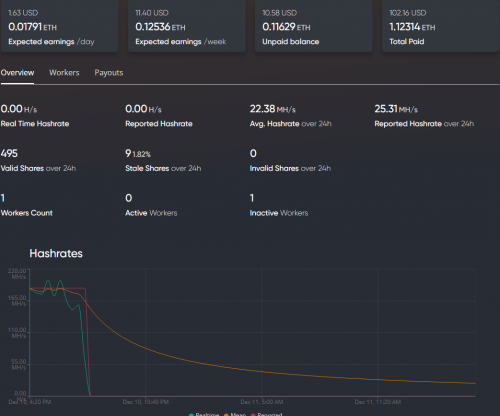The height and width of the screenshot is (416, 500).
Task: Click the 0.01791 ETH expected daily earnings value
Action: point(33,27)
